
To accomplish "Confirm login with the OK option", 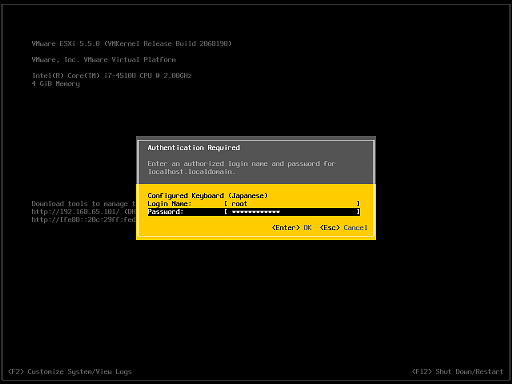I will (x=307, y=228).
